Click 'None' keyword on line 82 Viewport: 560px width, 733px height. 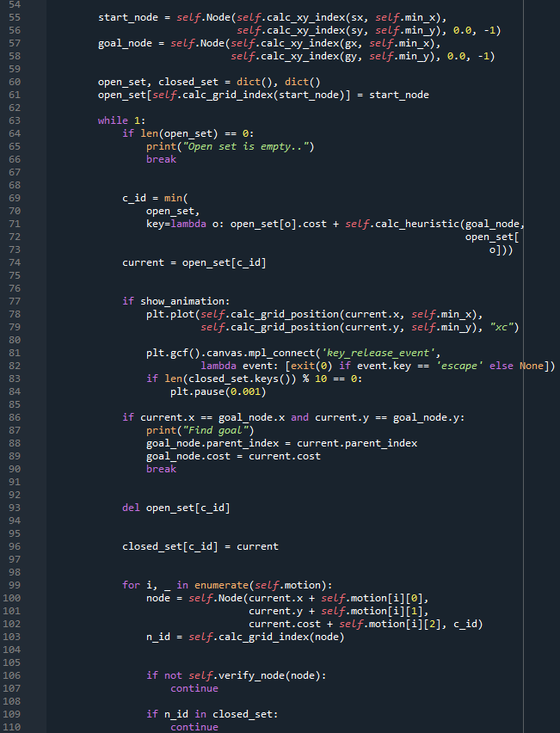coord(532,366)
